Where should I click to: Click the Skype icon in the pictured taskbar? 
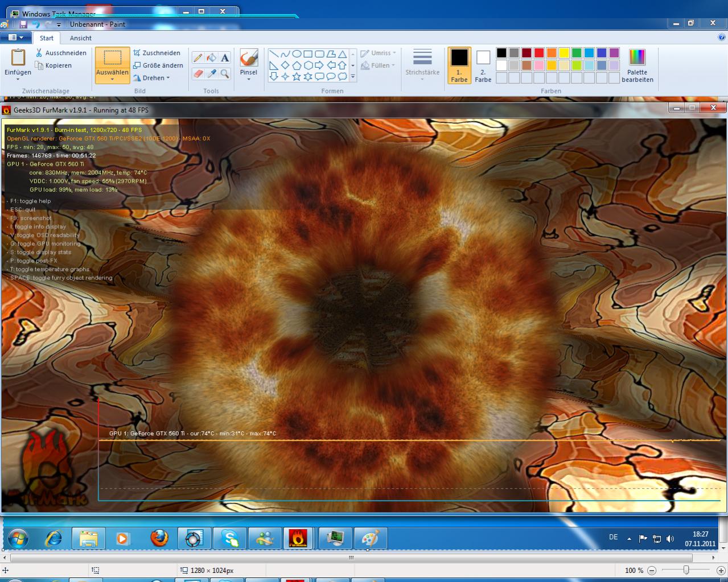click(x=230, y=538)
